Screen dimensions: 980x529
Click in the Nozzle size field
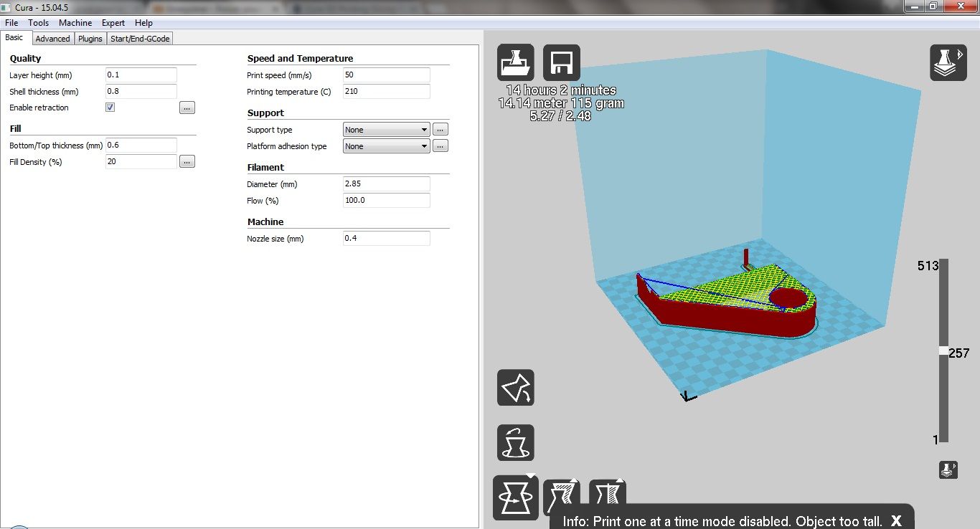coord(387,239)
